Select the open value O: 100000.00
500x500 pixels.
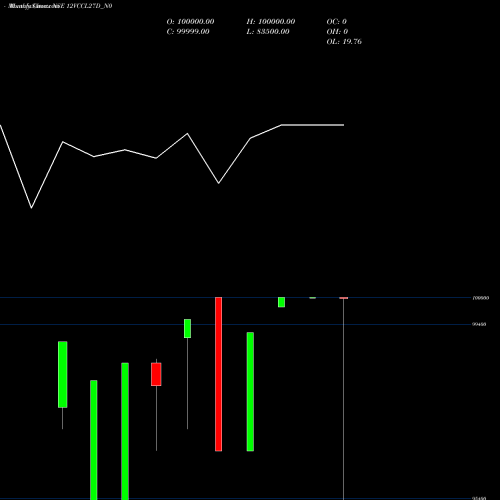click(x=190, y=22)
